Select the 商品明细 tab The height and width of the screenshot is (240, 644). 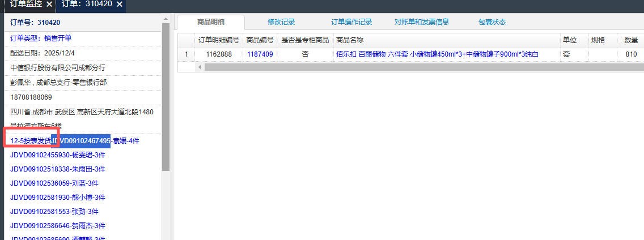pyautogui.click(x=211, y=22)
